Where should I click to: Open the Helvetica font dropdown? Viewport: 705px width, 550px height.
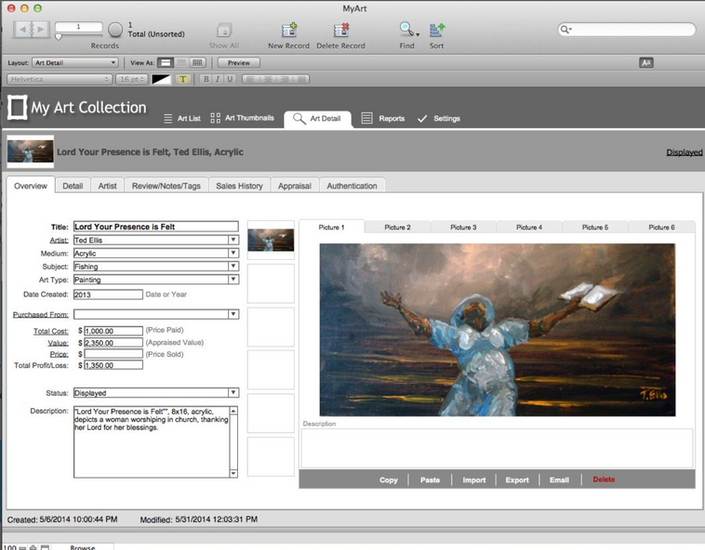click(x=59, y=79)
